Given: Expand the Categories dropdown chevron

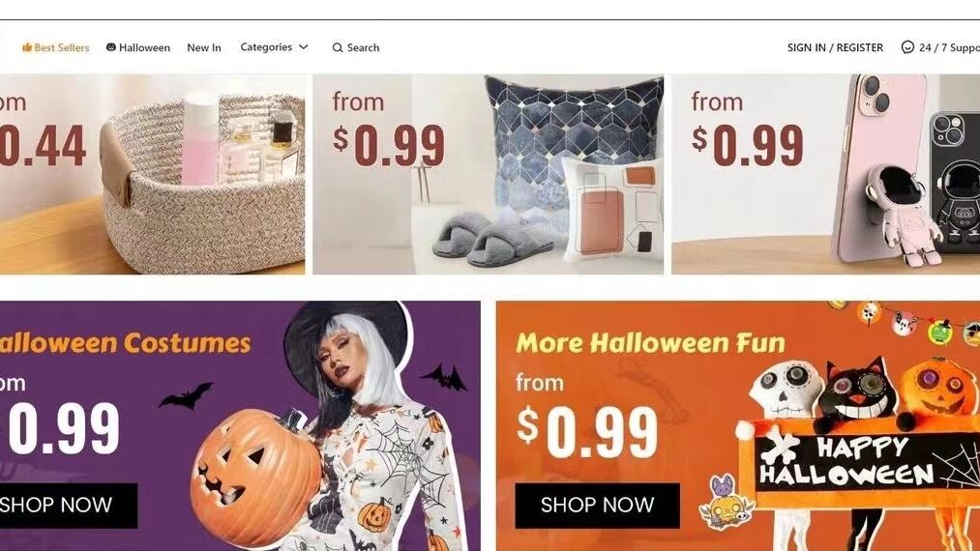Looking at the screenshot, I should pos(304,46).
